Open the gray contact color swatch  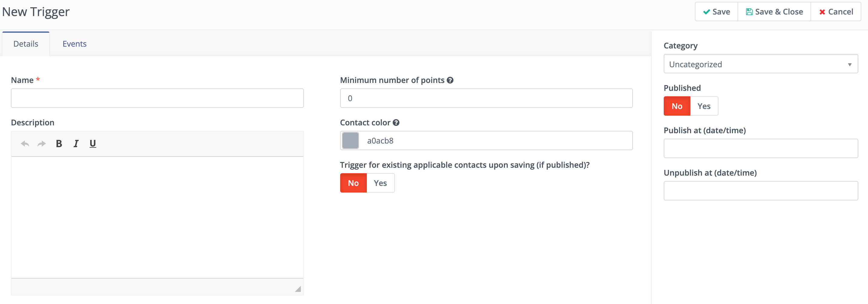pyautogui.click(x=350, y=140)
